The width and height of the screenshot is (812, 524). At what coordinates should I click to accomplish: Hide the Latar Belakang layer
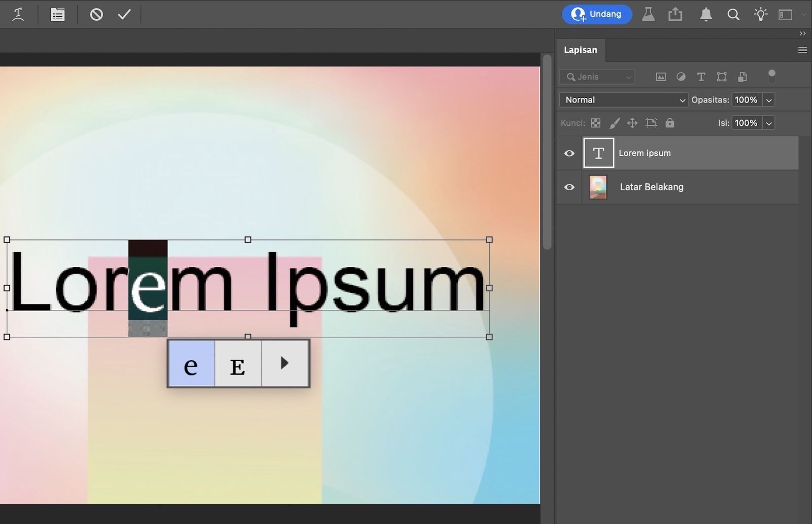(x=569, y=187)
